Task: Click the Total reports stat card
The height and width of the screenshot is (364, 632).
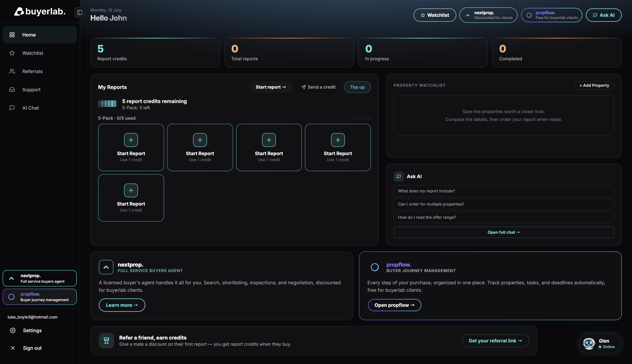Action: pos(289,52)
